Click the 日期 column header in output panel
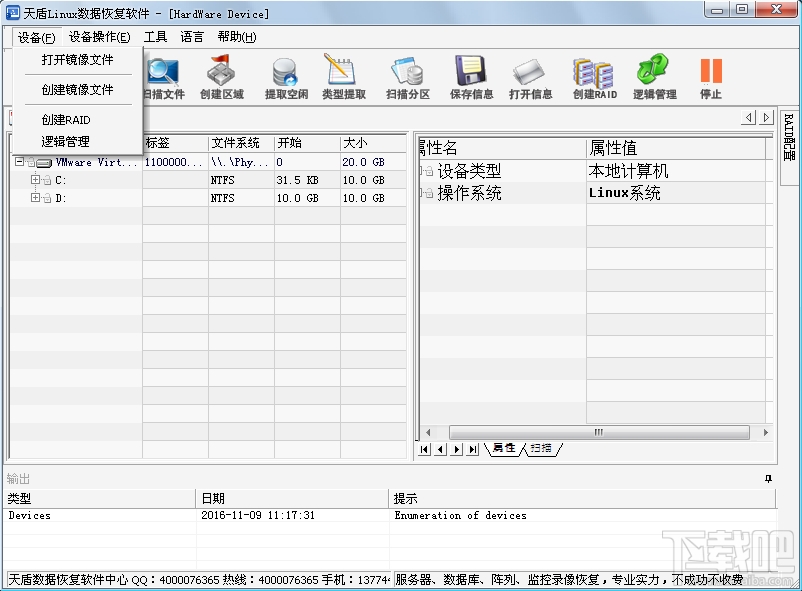This screenshot has width=802, height=591. (x=292, y=498)
